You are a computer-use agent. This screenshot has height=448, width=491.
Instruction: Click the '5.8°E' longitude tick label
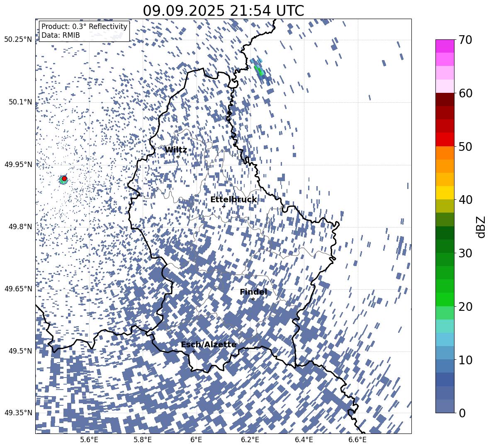coord(143,440)
